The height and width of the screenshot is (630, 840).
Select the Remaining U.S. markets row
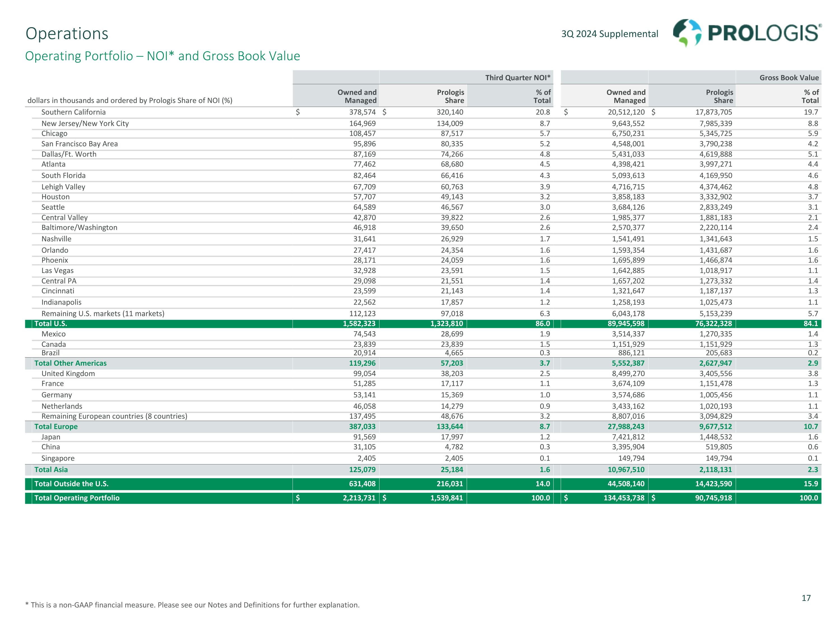[x=103, y=314]
